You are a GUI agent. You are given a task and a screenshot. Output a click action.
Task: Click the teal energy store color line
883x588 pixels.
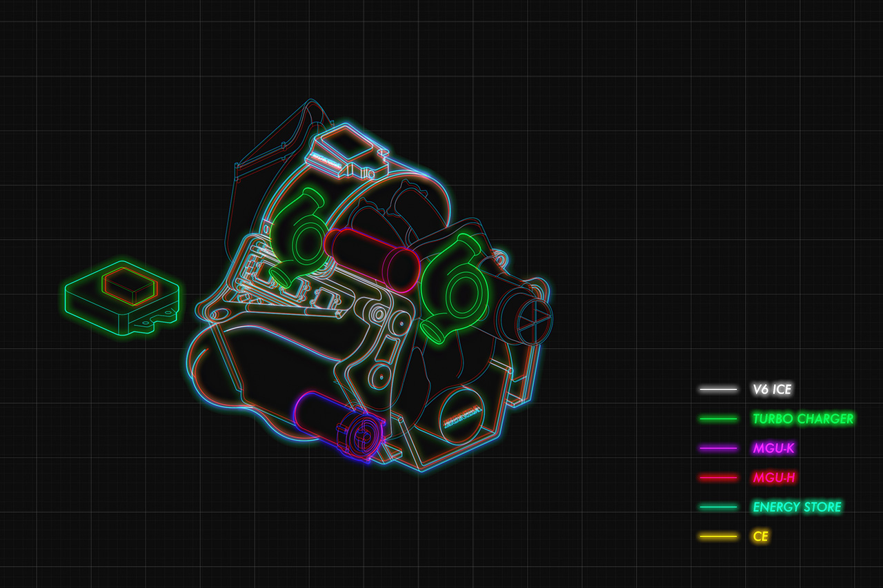718,507
